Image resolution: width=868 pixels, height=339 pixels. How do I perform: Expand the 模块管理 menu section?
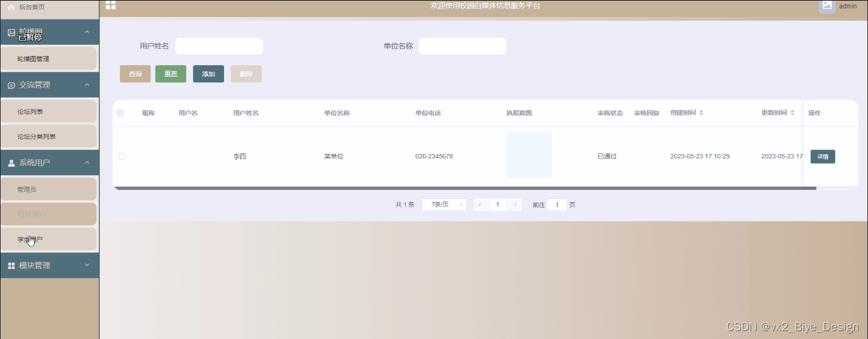click(x=87, y=265)
